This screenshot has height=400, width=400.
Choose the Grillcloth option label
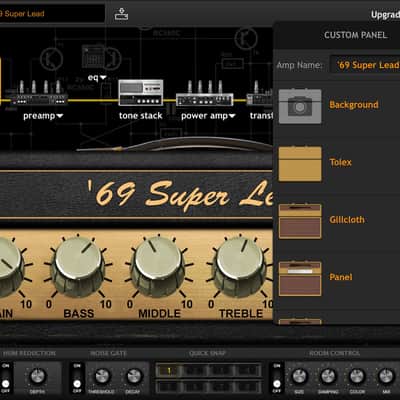347,220
